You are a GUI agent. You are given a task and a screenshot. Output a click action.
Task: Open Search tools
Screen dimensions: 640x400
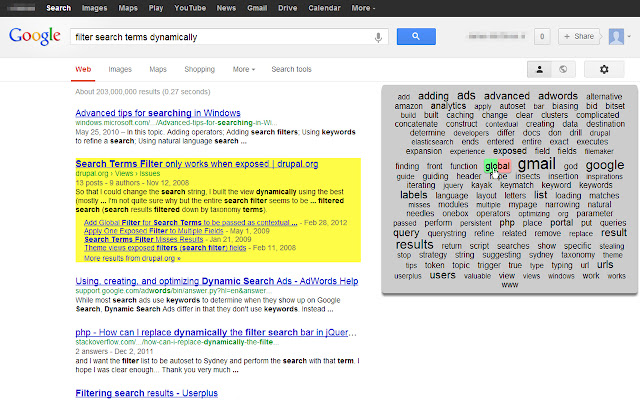tap(291, 69)
